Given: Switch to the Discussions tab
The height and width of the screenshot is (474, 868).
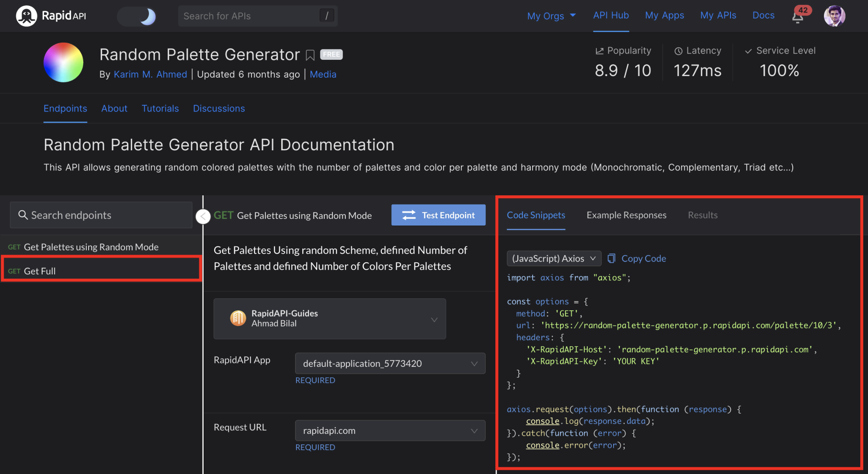Looking at the screenshot, I should click(219, 109).
